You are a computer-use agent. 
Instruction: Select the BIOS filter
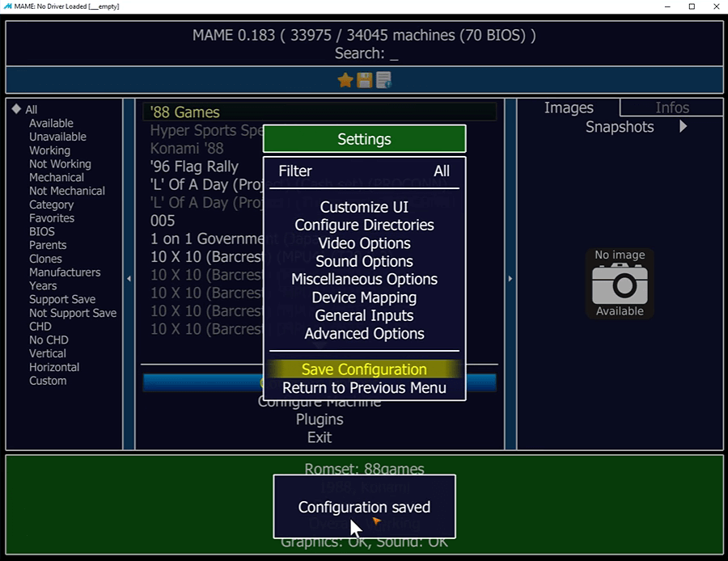point(42,231)
